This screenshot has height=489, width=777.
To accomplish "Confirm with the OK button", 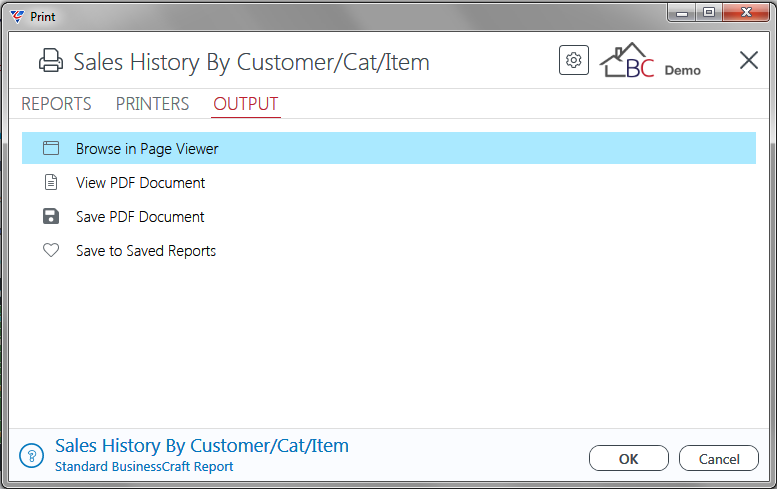I will (629, 458).
